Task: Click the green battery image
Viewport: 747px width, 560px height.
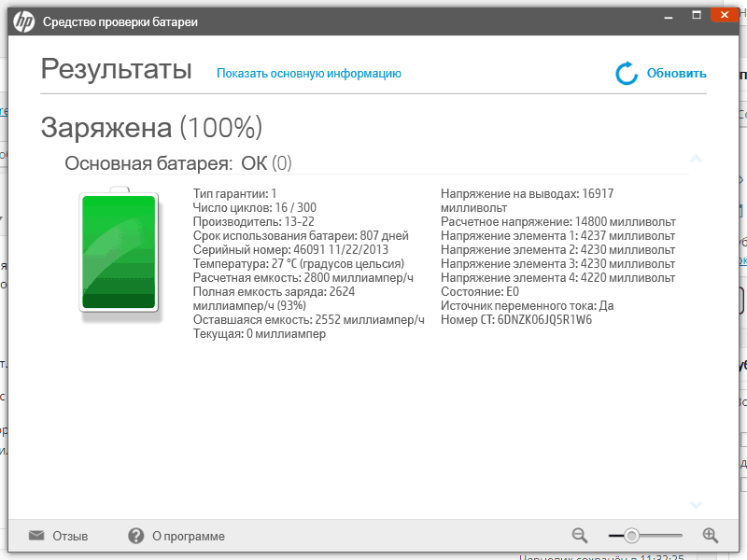Action: (120, 251)
